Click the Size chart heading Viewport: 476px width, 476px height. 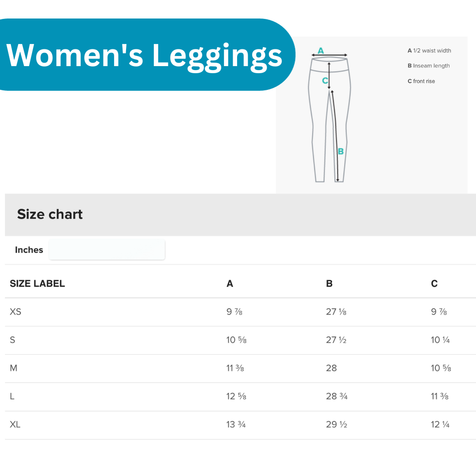pyautogui.click(x=50, y=214)
